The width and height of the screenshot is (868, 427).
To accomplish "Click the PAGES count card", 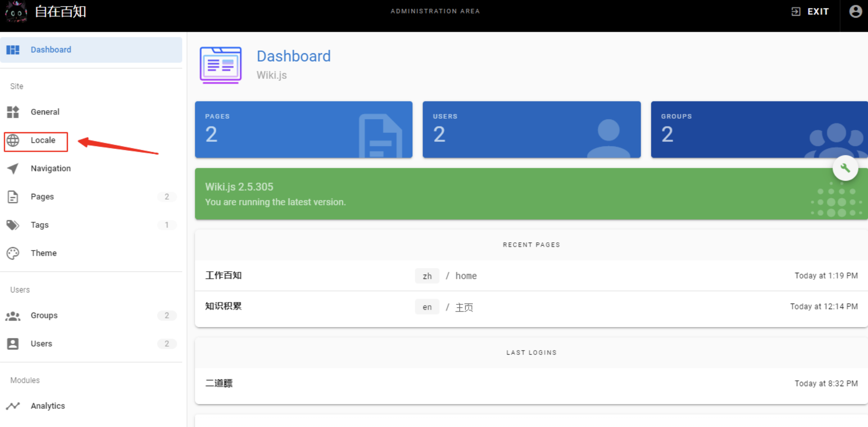I will point(303,129).
